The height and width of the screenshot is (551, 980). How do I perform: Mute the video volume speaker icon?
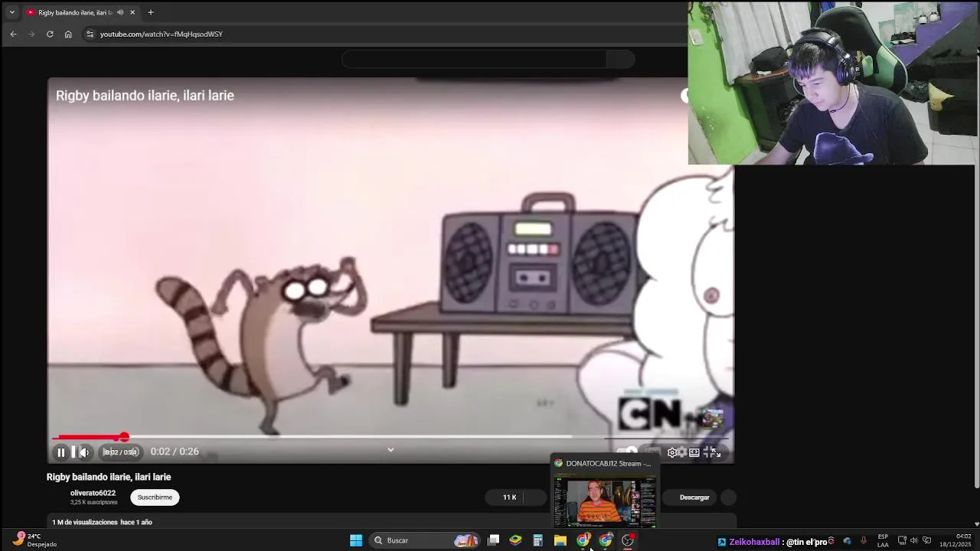coord(83,452)
